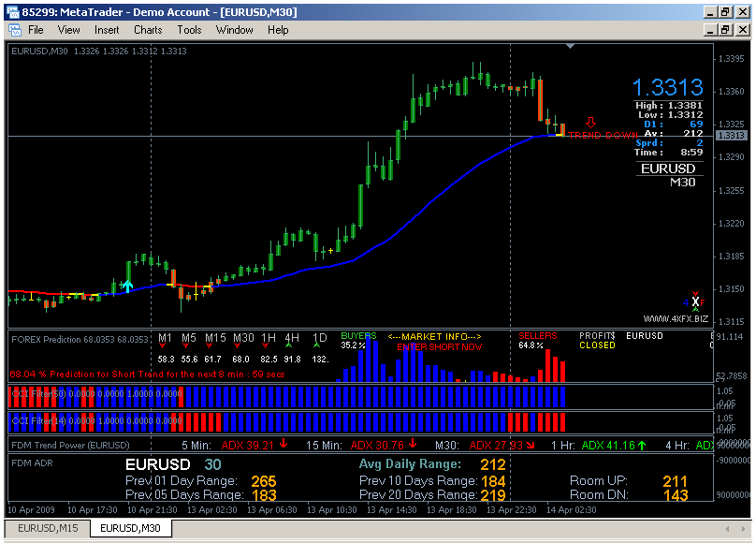Open the Charts menu
756x543 pixels.
click(x=148, y=30)
